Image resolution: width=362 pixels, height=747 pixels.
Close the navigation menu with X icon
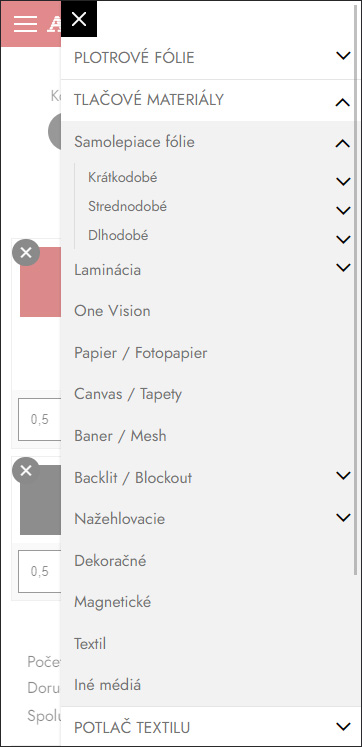coord(79,19)
